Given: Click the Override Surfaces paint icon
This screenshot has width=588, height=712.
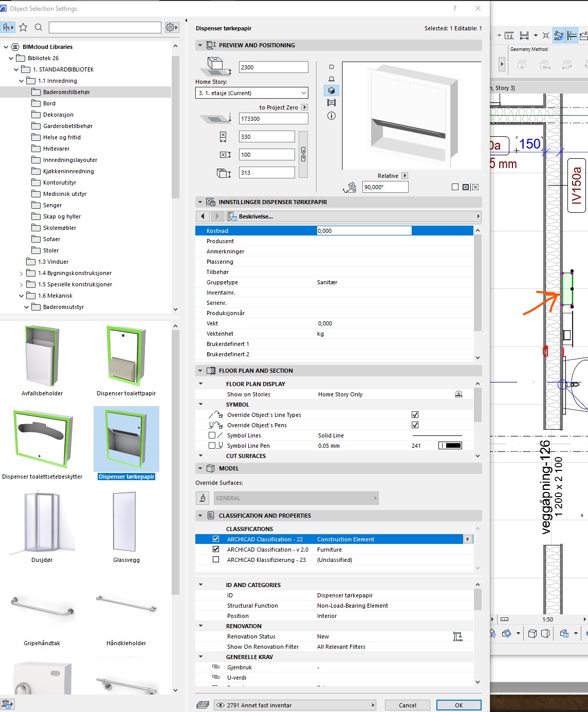Looking at the screenshot, I should pyautogui.click(x=203, y=498).
